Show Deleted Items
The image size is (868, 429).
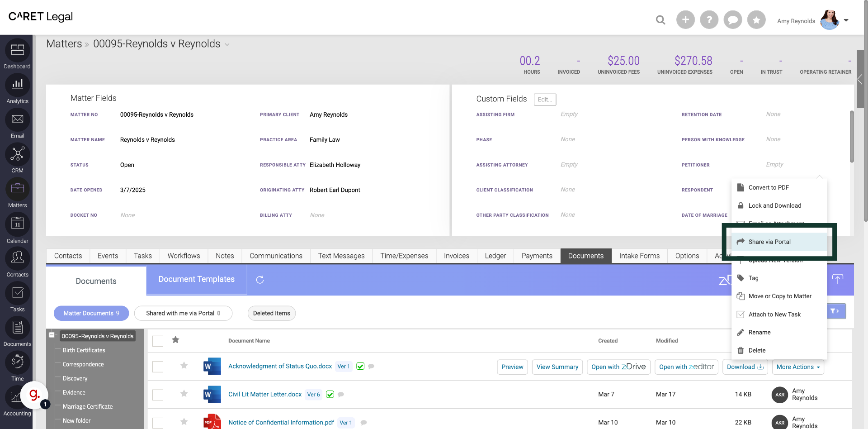pyautogui.click(x=271, y=313)
